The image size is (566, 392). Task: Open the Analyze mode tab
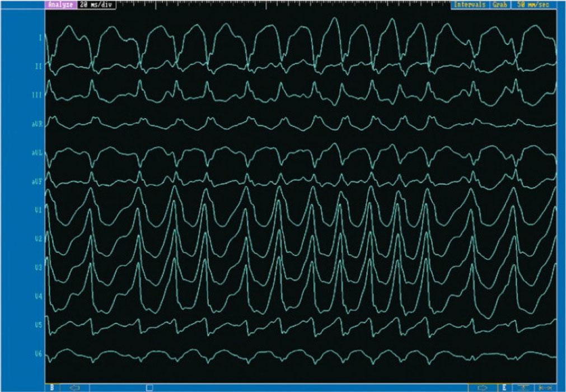click(60, 4)
